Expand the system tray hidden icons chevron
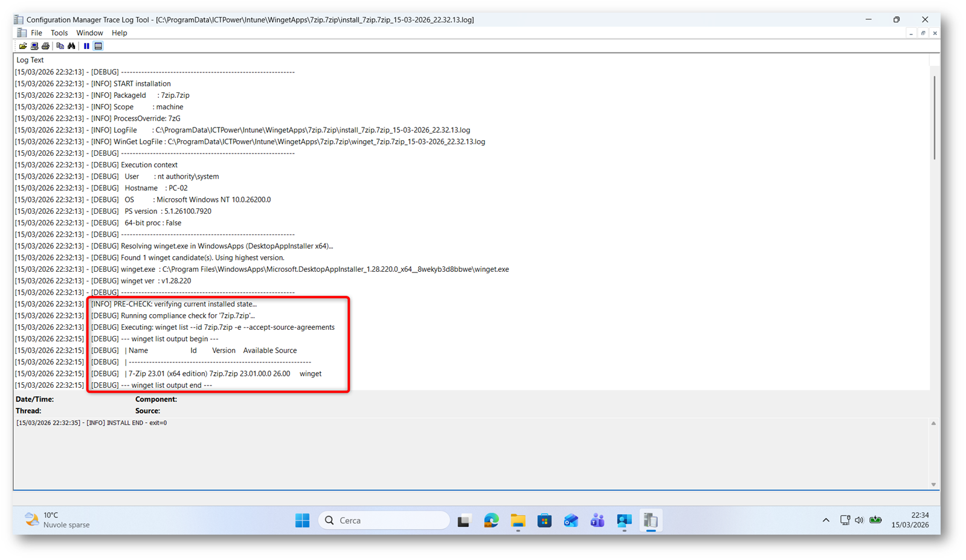The width and height of the screenshot is (966, 560). [x=826, y=520]
